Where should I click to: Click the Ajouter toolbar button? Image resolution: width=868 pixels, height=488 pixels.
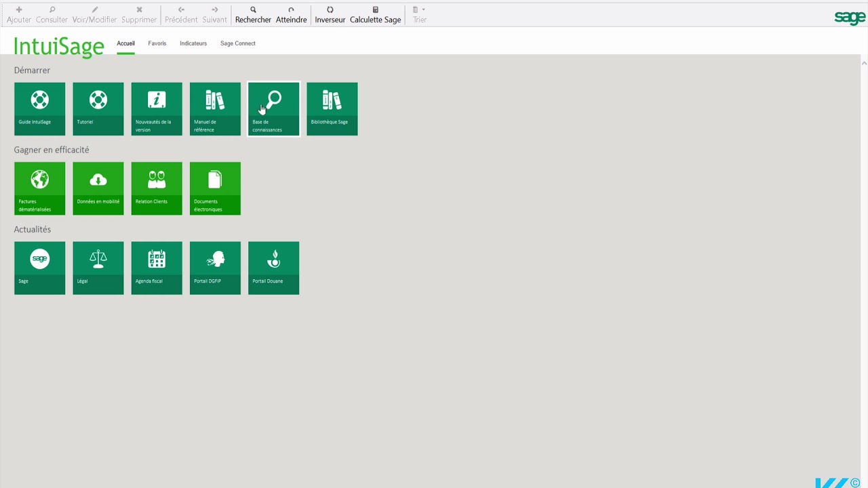coord(19,15)
